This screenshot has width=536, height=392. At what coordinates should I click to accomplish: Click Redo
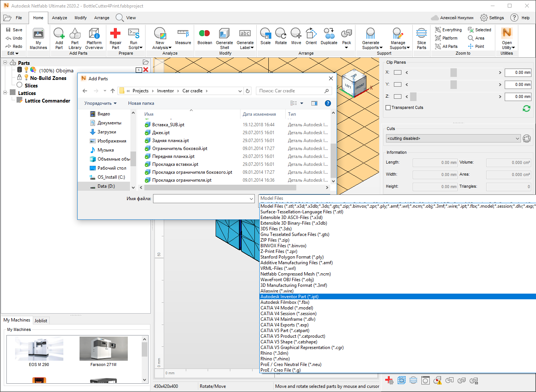(x=14, y=46)
